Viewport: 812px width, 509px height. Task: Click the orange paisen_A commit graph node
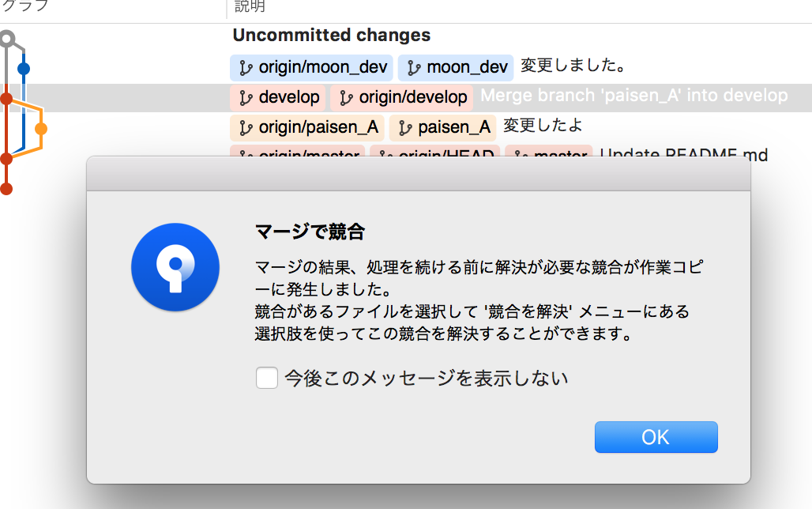pyautogui.click(x=41, y=129)
